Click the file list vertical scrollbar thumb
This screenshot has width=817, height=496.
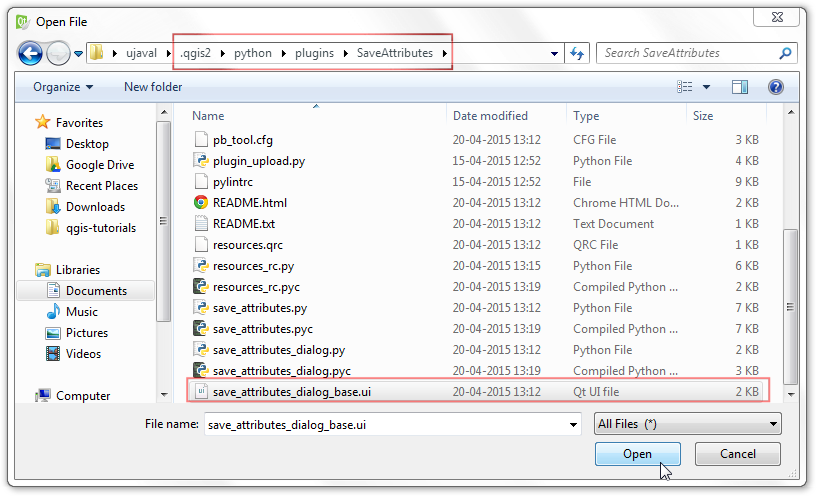(790, 306)
